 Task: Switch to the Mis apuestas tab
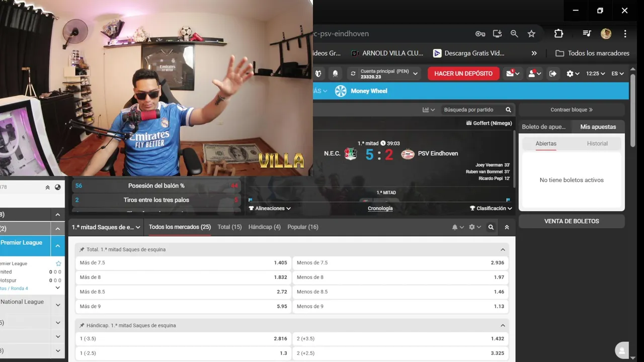[x=598, y=127]
